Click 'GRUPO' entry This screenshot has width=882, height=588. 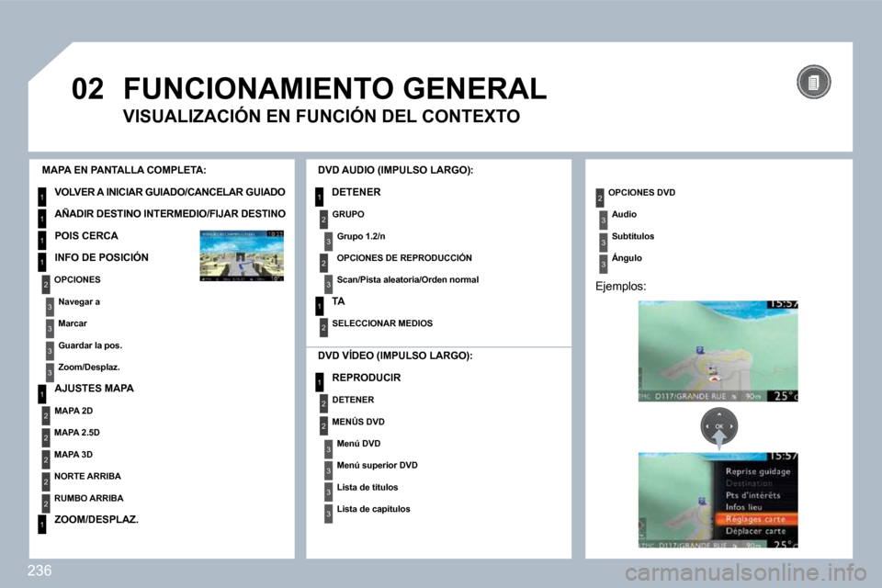(x=348, y=214)
